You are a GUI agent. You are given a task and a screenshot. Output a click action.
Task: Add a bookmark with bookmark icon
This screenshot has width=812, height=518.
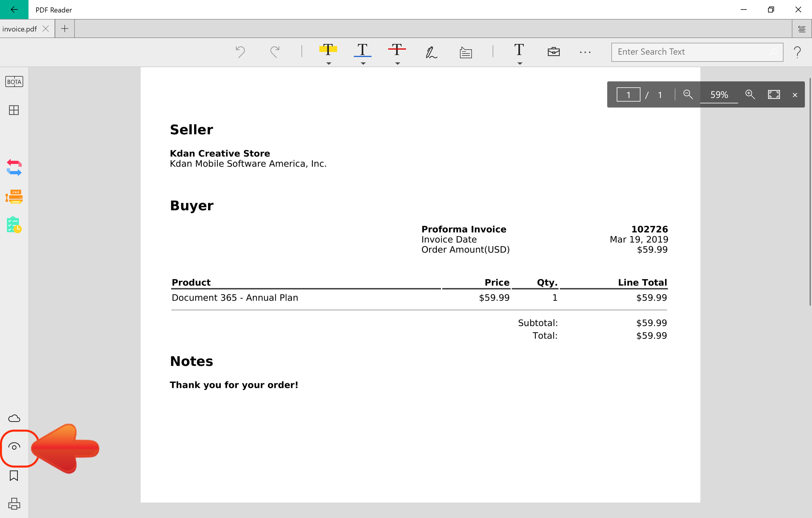(14, 476)
